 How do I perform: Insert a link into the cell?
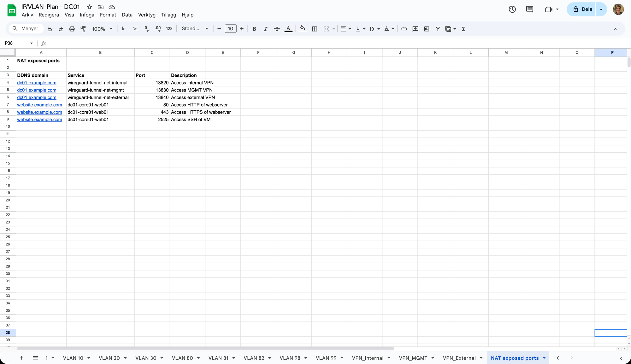click(404, 29)
